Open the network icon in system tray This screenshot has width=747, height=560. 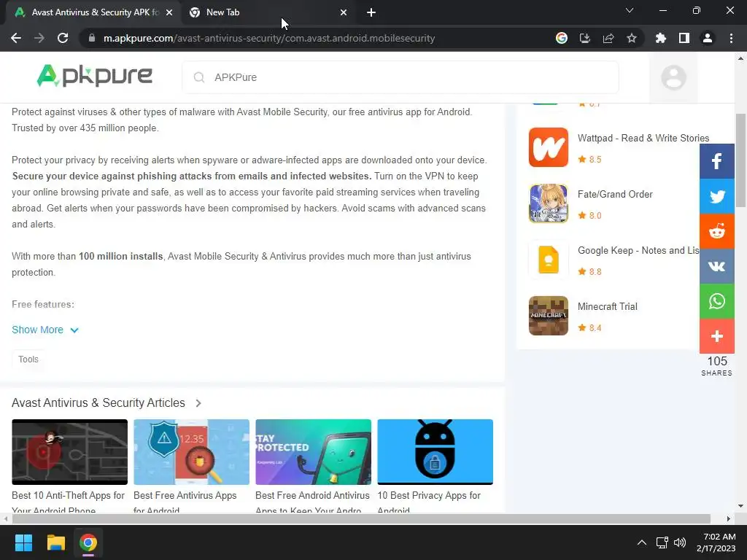[662, 542]
